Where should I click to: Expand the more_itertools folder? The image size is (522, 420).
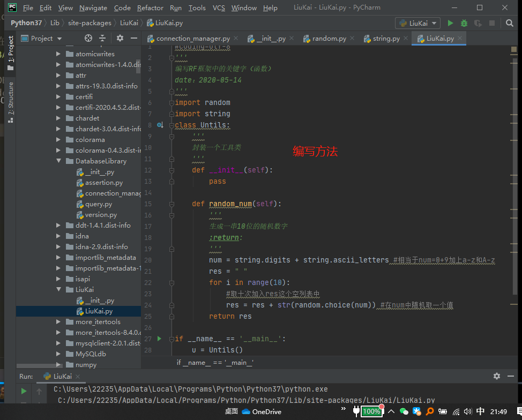click(x=59, y=322)
